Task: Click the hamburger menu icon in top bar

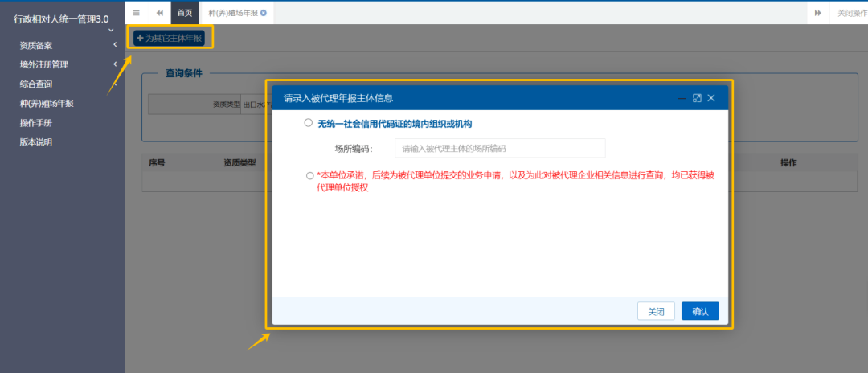Action: (x=136, y=13)
